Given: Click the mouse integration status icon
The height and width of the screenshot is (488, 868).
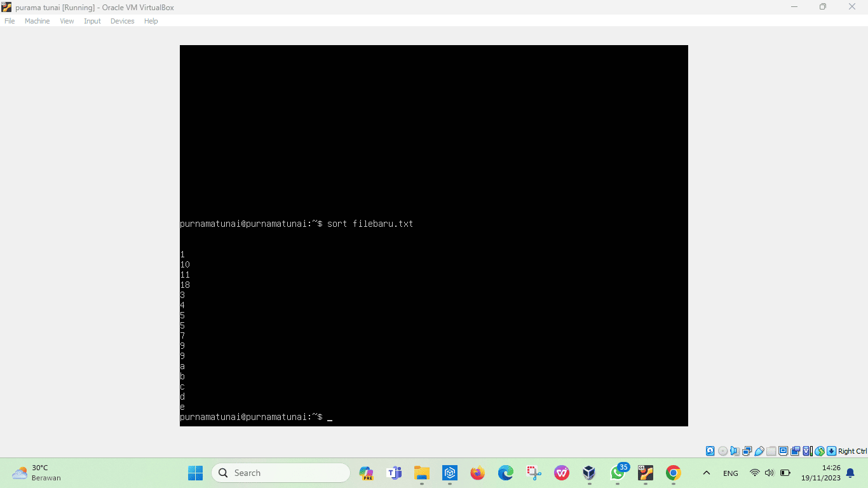Looking at the screenshot, I should (x=819, y=451).
